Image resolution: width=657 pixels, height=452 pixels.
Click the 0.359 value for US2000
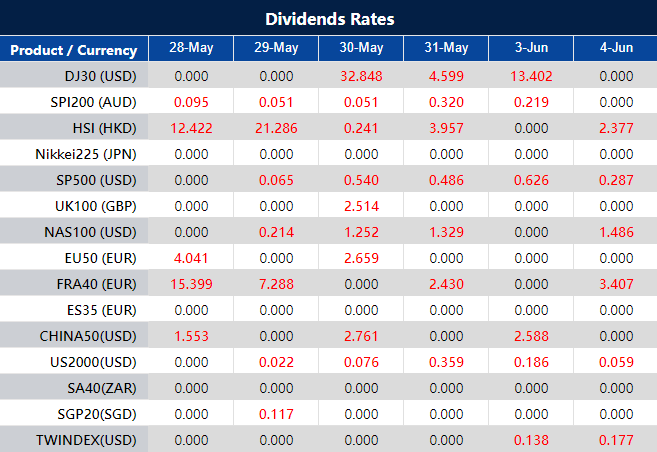(x=446, y=361)
